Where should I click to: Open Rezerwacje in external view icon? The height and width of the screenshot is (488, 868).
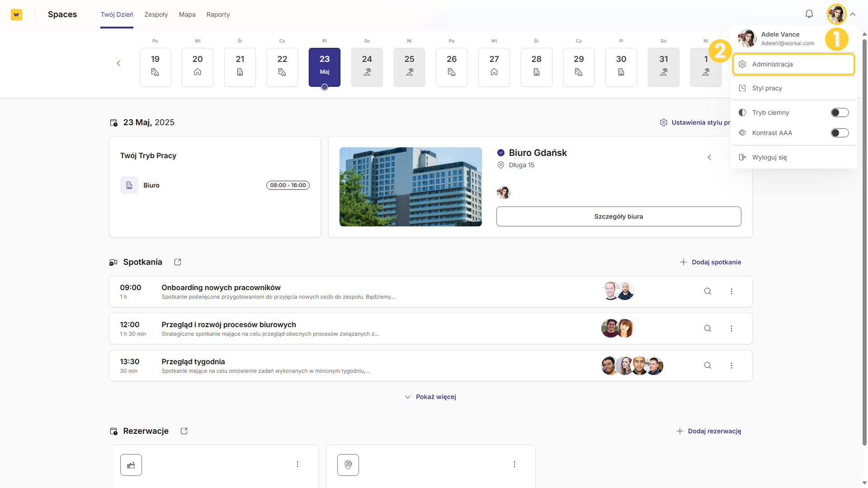point(184,431)
